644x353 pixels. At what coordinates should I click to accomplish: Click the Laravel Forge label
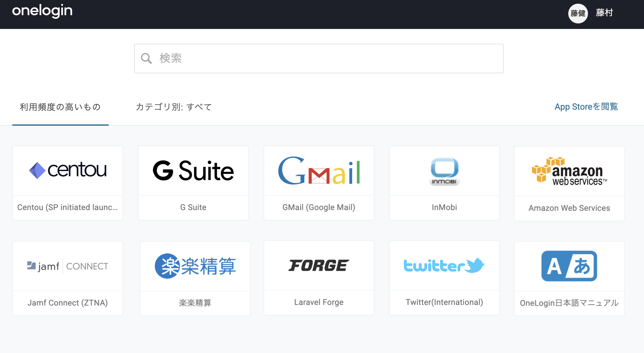pos(319,302)
